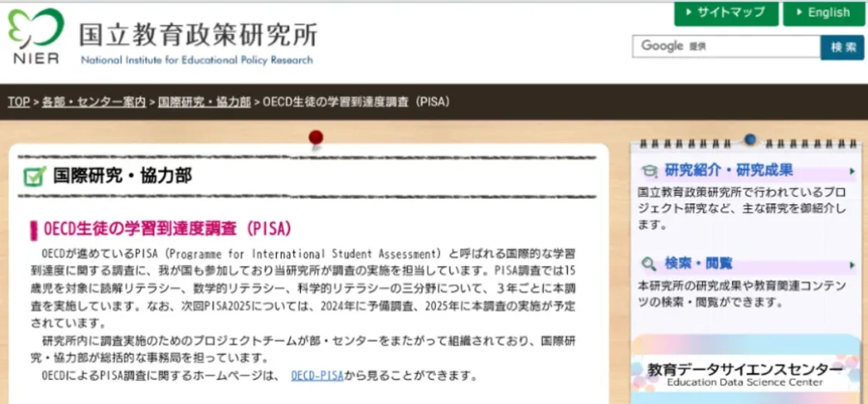Screen dimensions: 868x404
Task: Go to TOP breadcrumb link
Action: click(x=19, y=102)
